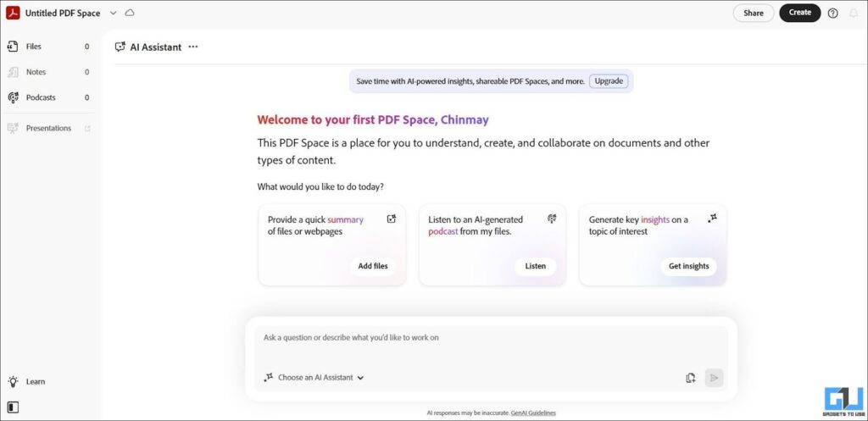
Task: Click the Files count 0
Action: [x=87, y=47]
